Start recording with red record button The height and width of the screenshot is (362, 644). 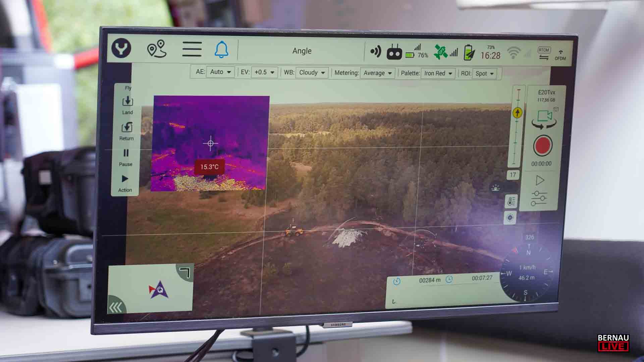pos(542,146)
